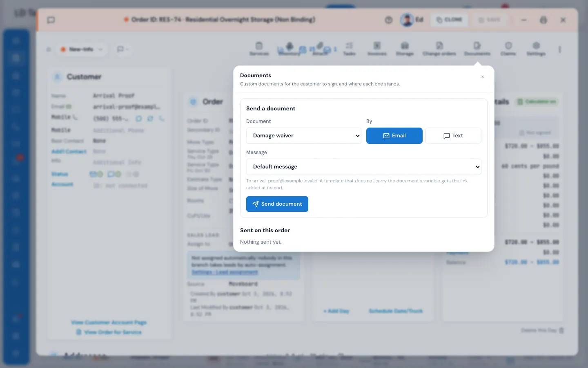Viewport: 588px width, 368px height.
Task: Open the Change orders toolbar icon
Action: click(x=439, y=49)
